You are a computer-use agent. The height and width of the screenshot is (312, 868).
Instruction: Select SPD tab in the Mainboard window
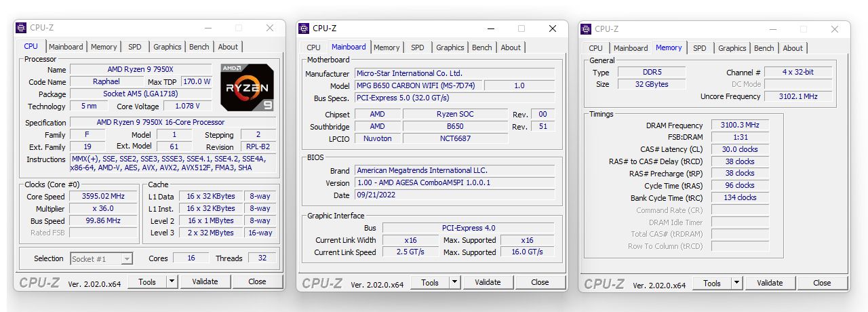(418, 47)
